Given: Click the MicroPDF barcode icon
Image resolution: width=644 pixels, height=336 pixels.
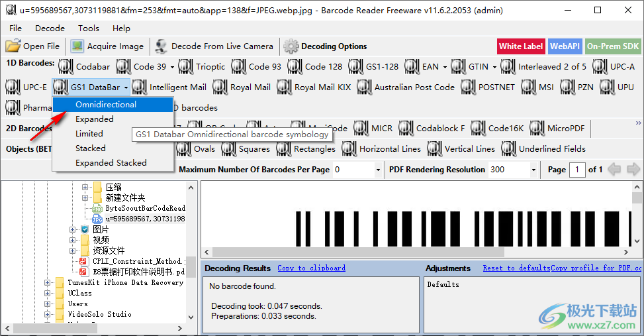Looking at the screenshot, I should (537, 129).
